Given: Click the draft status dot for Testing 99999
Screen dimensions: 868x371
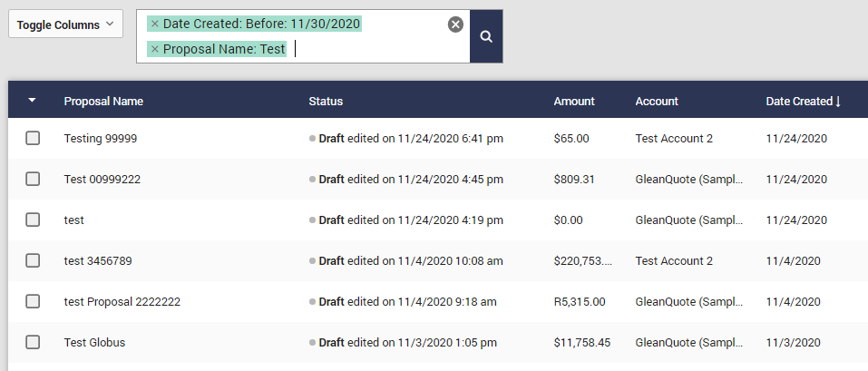Looking at the screenshot, I should pyautogui.click(x=313, y=140).
